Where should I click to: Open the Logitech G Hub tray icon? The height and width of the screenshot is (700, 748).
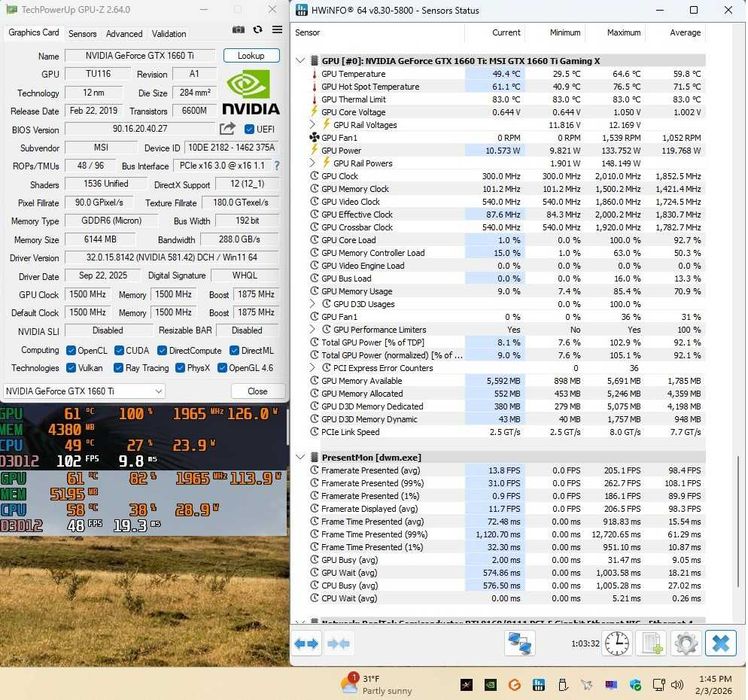(514, 685)
